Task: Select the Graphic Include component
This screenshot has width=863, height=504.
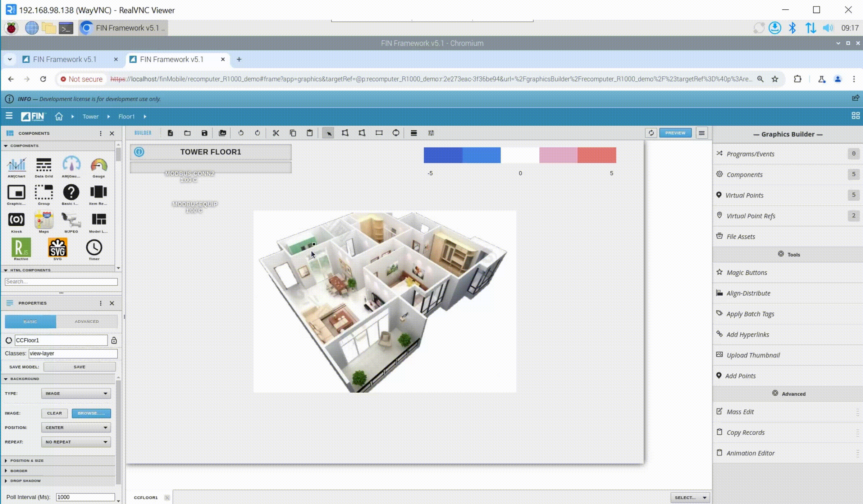Action: click(x=17, y=194)
